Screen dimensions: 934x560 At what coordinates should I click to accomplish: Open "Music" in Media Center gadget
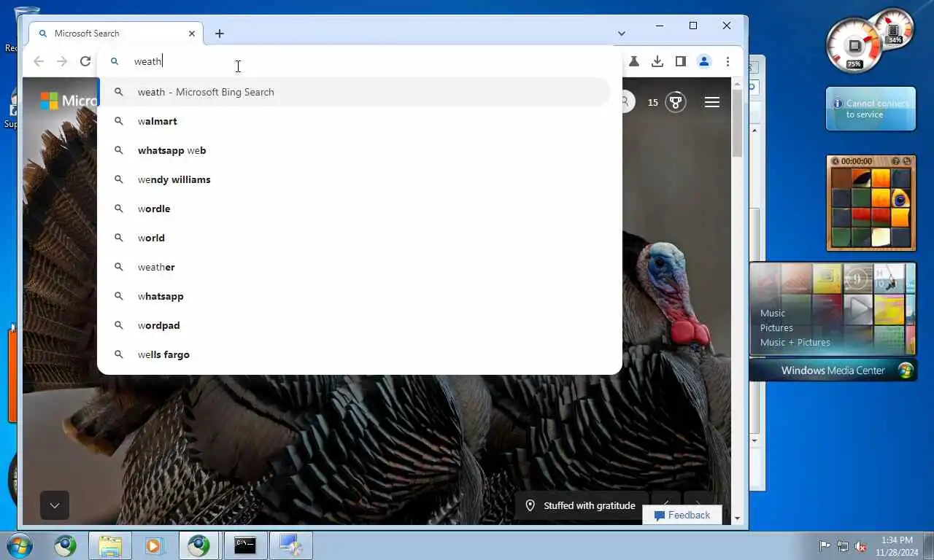(x=773, y=313)
